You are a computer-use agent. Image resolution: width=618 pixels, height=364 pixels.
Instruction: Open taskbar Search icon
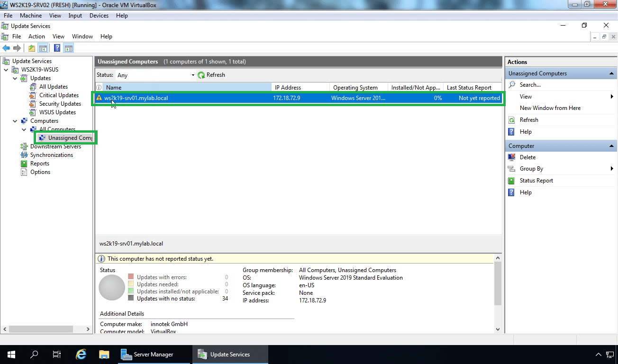(x=34, y=355)
